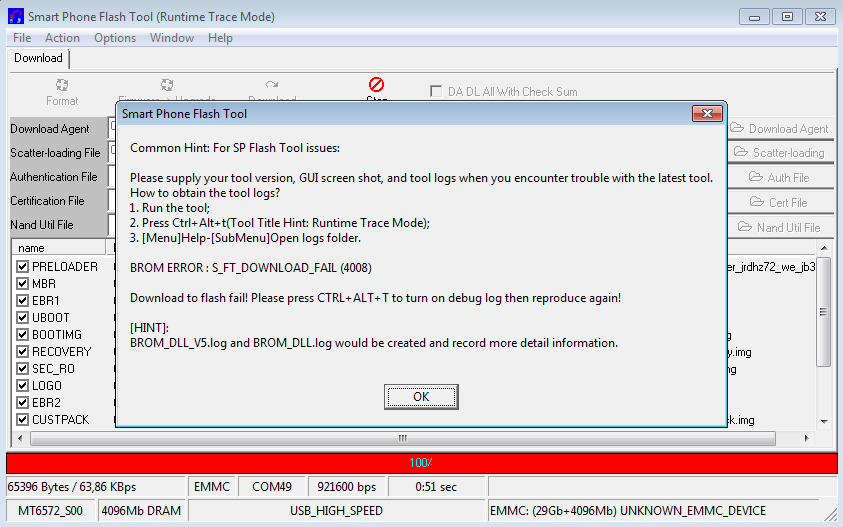Viewport: 843px width, 527px height.
Task: Open the Help menu
Action: [x=220, y=38]
